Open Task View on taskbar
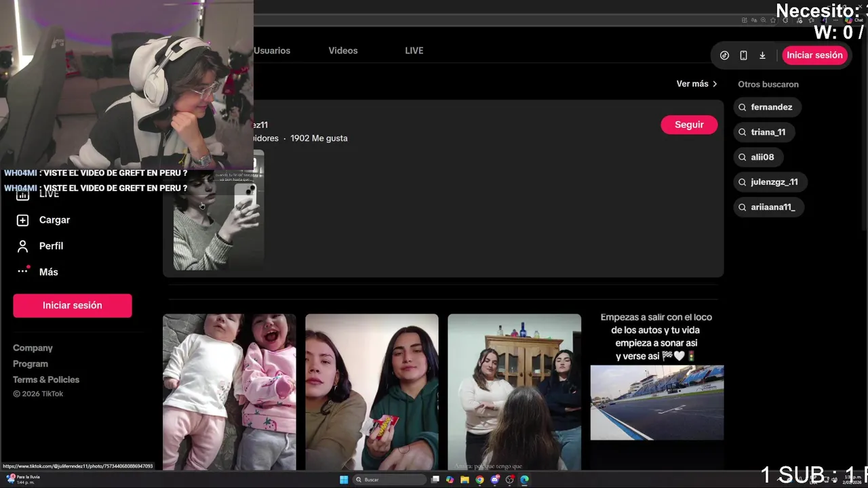The width and height of the screenshot is (868, 488). tap(435, 480)
